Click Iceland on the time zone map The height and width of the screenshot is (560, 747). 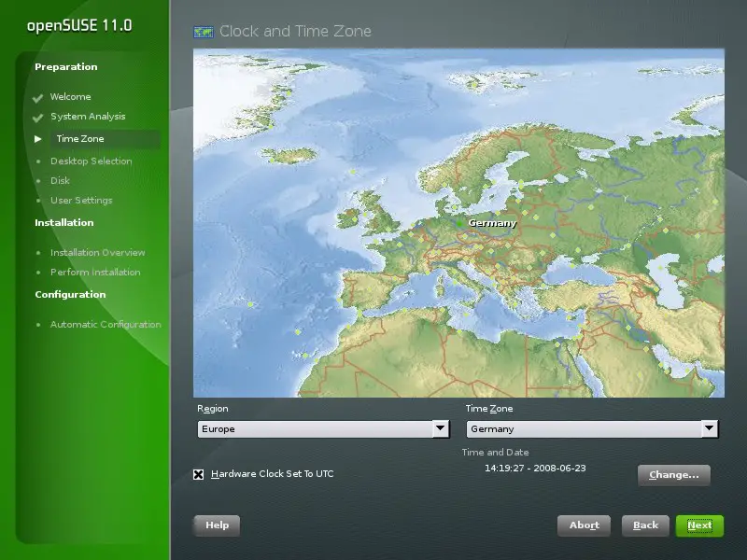click(289, 155)
